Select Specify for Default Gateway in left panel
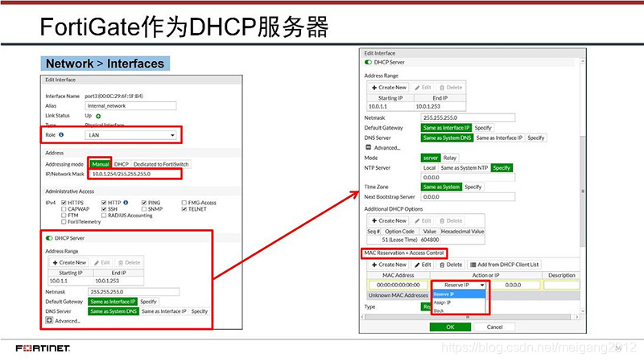644x362 pixels. [148, 302]
